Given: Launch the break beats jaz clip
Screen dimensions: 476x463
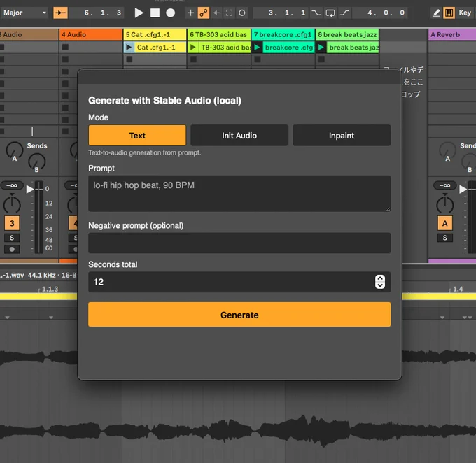Looking at the screenshot, I should [x=321, y=48].
